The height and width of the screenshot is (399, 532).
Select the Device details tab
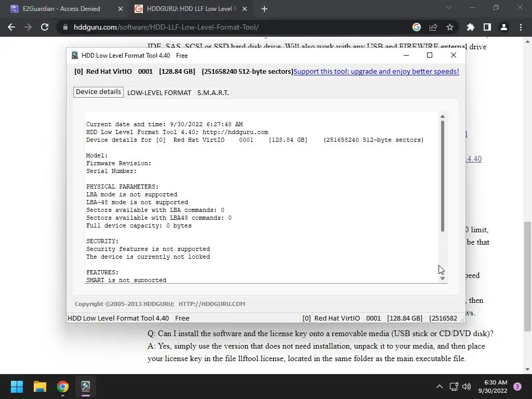click(x=98, y=92)
